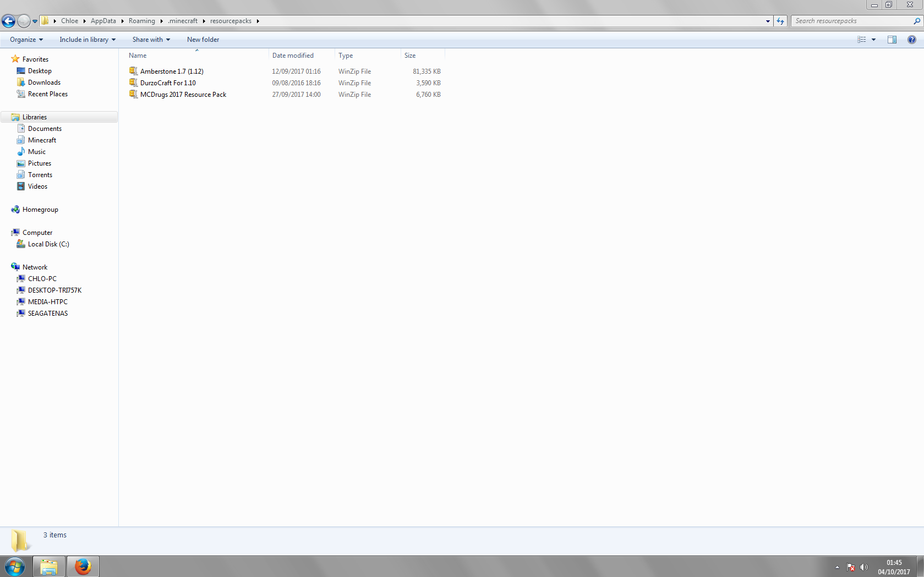Viewport: 924px width, 577px height.
Task: Open the DESKTOP-TRI757K network computer
Action: [54, 290]
